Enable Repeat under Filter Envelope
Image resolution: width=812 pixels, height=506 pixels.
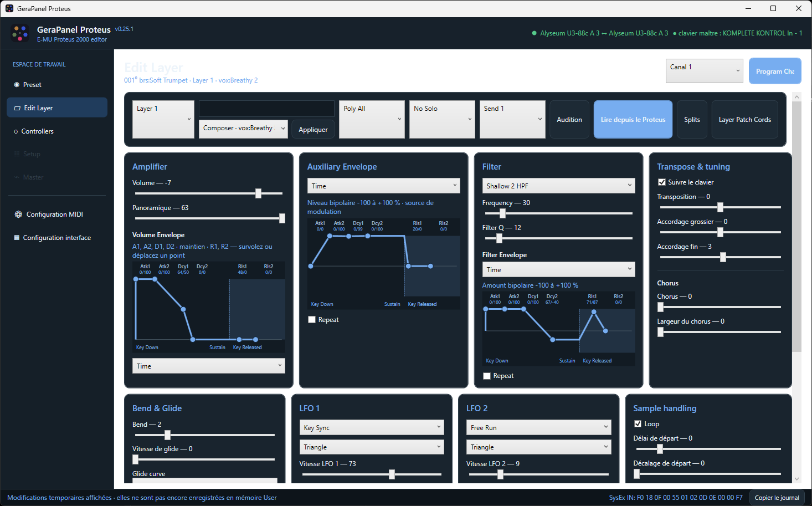[487, 376]
